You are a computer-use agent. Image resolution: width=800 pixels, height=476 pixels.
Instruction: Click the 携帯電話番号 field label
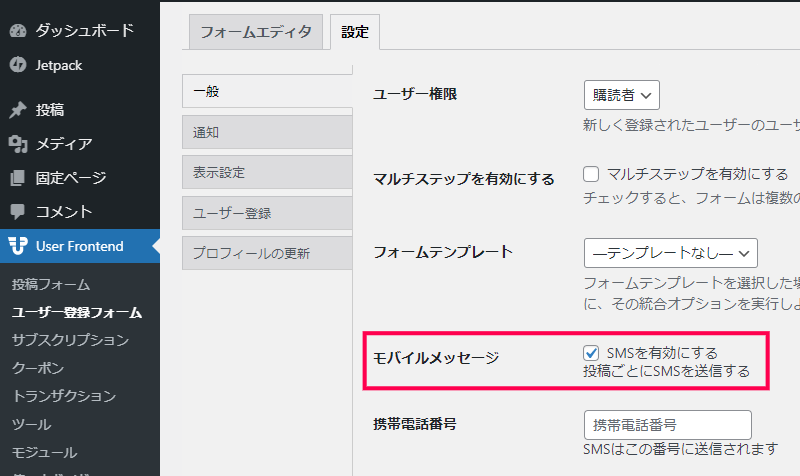[x=415, y=423]
